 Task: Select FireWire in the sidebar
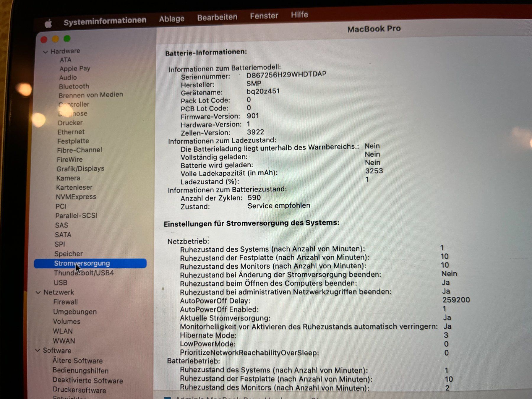[70, 159]
